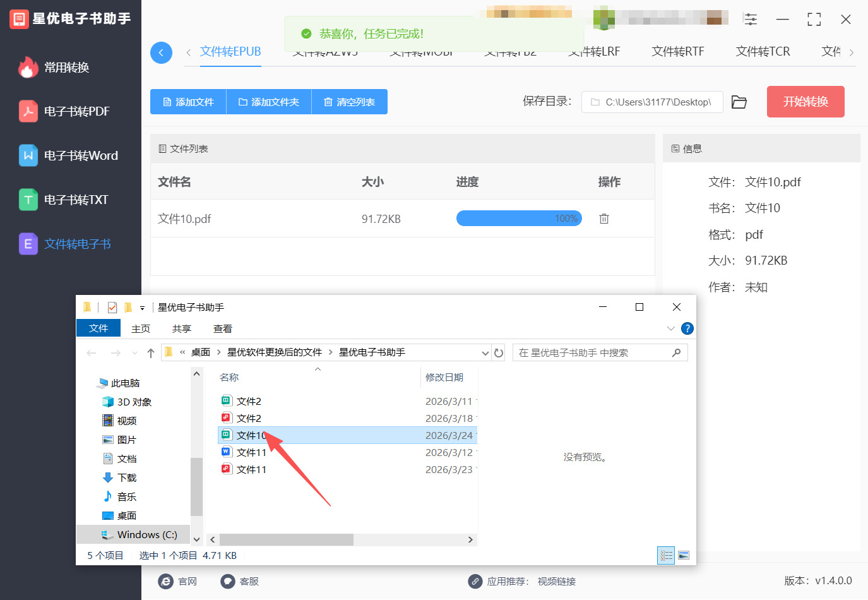Click the Properties checkmark icon in Explorer title bar
This screenshot has width=868, height=600.
(x=112, y=308)
